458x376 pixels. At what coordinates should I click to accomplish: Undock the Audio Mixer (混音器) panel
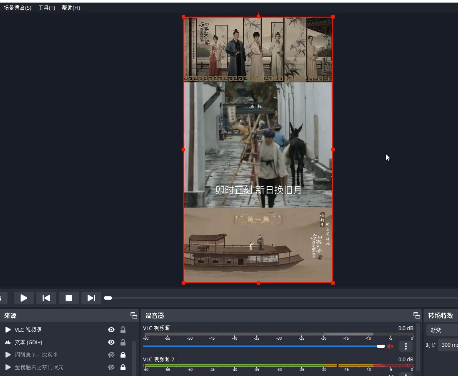[416, 315]
